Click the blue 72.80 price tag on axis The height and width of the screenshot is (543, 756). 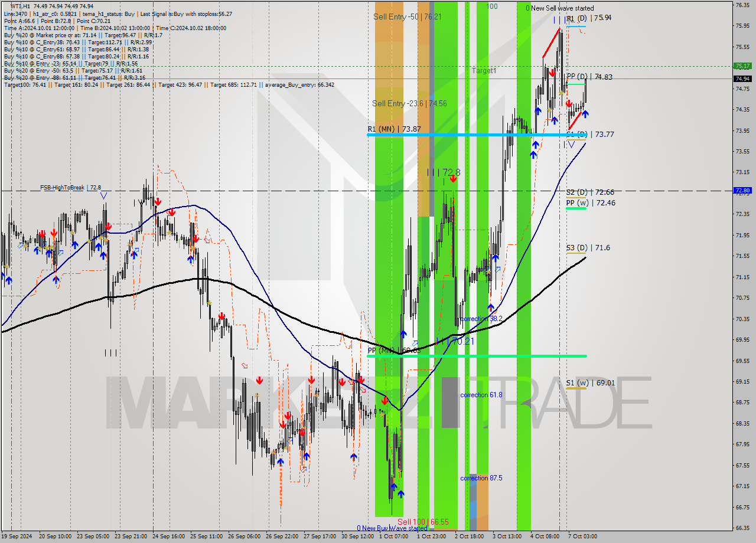[x=742, y=191]
